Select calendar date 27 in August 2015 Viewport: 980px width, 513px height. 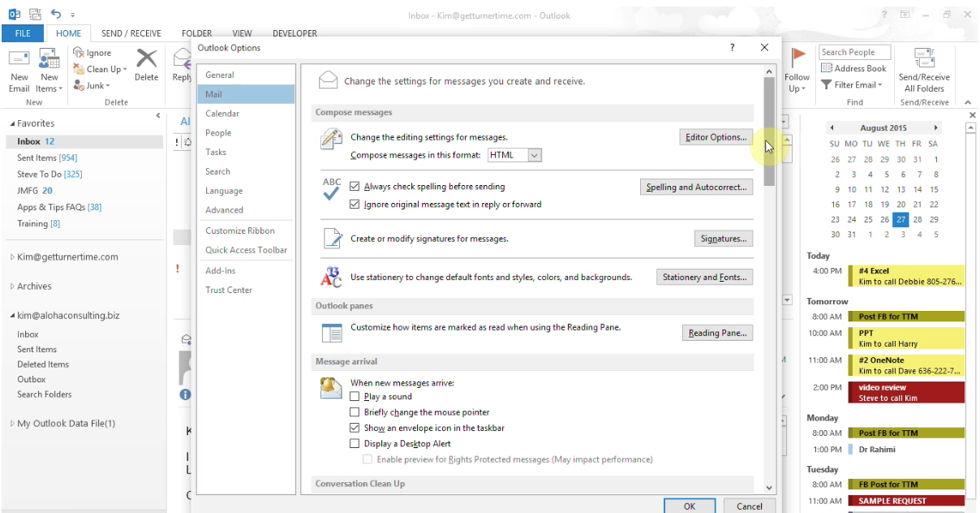[900, 219]
